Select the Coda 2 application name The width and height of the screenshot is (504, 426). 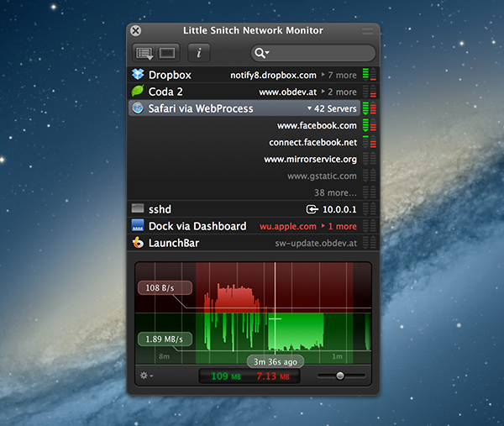(165, 92)
